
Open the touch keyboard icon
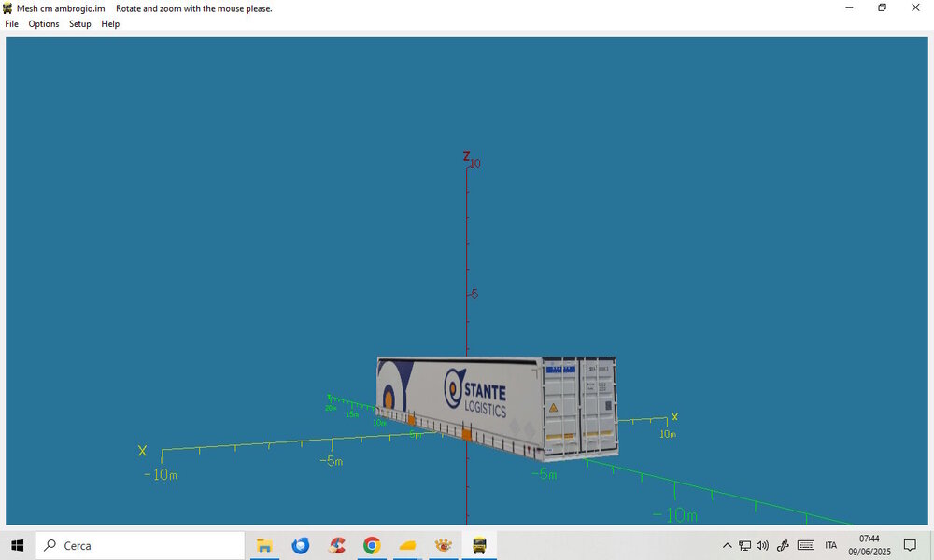click(806, 545)
